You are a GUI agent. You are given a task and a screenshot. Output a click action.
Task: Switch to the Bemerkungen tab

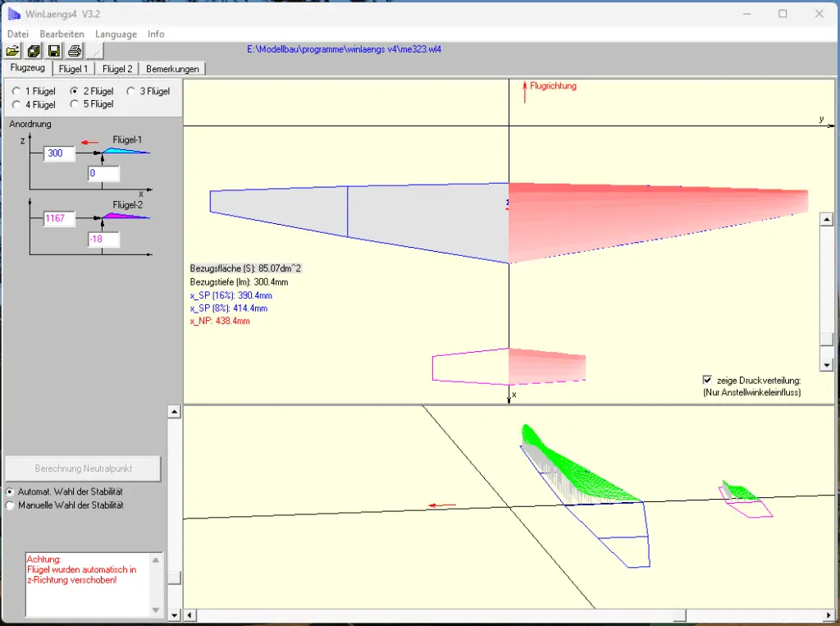(172, 69)
